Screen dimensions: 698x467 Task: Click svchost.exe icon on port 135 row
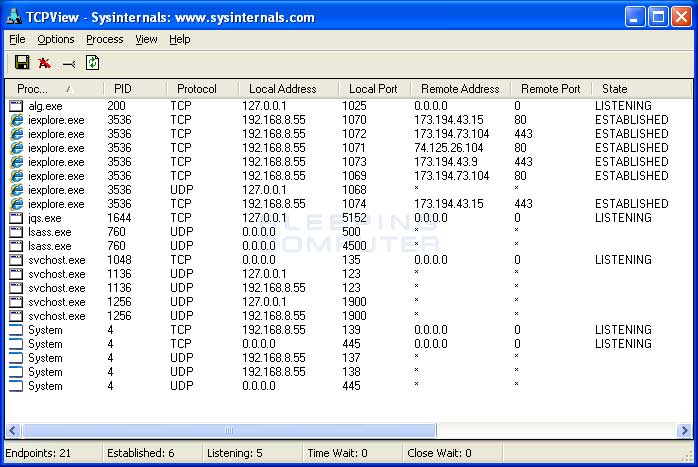click(16, 260)
